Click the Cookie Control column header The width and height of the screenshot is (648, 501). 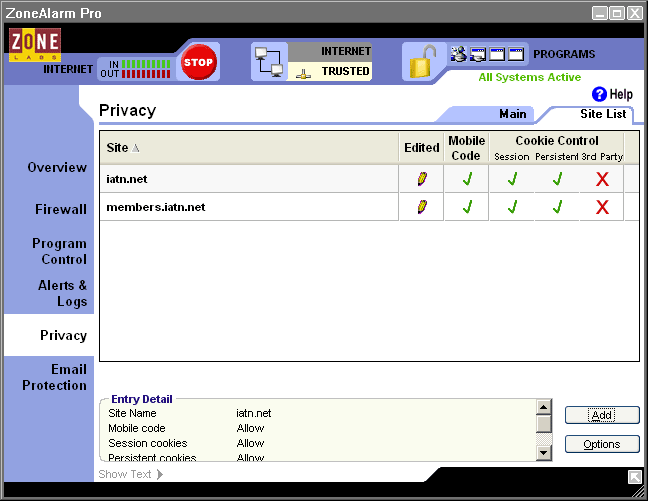tap(557, 141)
